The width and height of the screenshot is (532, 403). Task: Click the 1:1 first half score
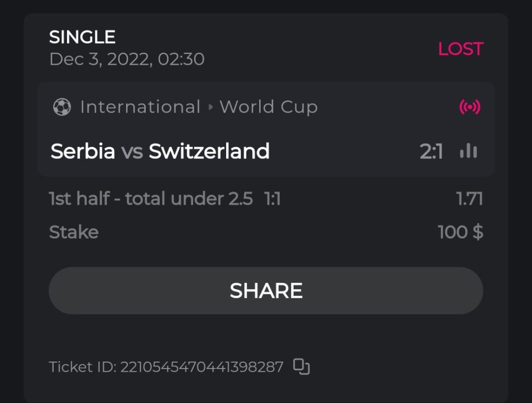272,199
